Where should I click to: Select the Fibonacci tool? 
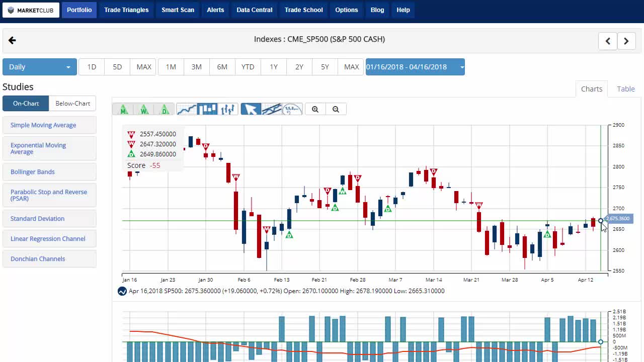292,109
